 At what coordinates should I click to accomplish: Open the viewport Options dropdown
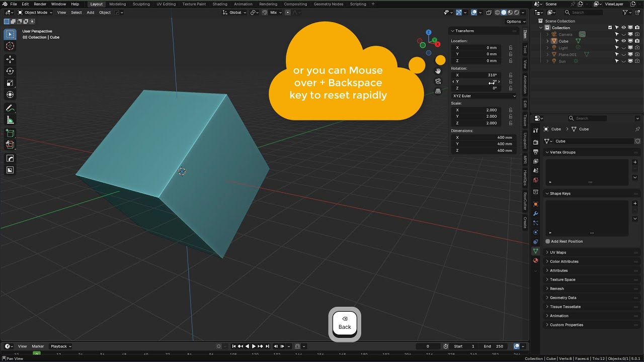pos(516,22)
